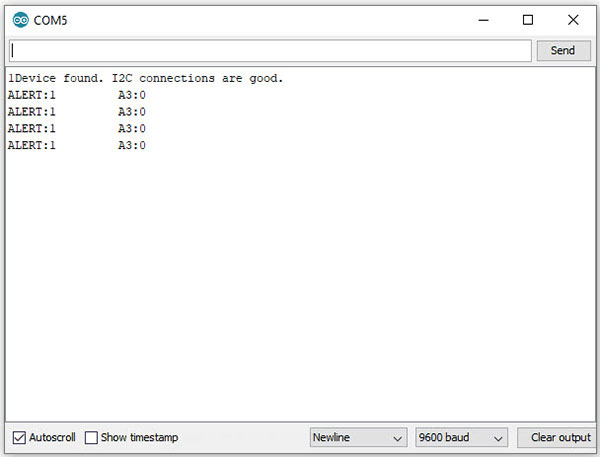The image size is (600, 457).
Task: Disable the Autoscroll checkbox
Action: pyautogui.click(x=19, y=437)
